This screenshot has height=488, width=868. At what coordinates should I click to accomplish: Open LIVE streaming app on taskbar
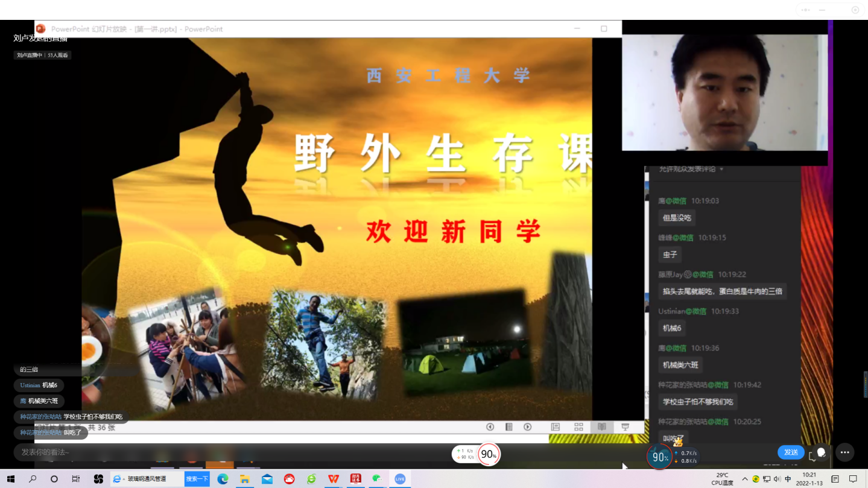pos(400,479)
